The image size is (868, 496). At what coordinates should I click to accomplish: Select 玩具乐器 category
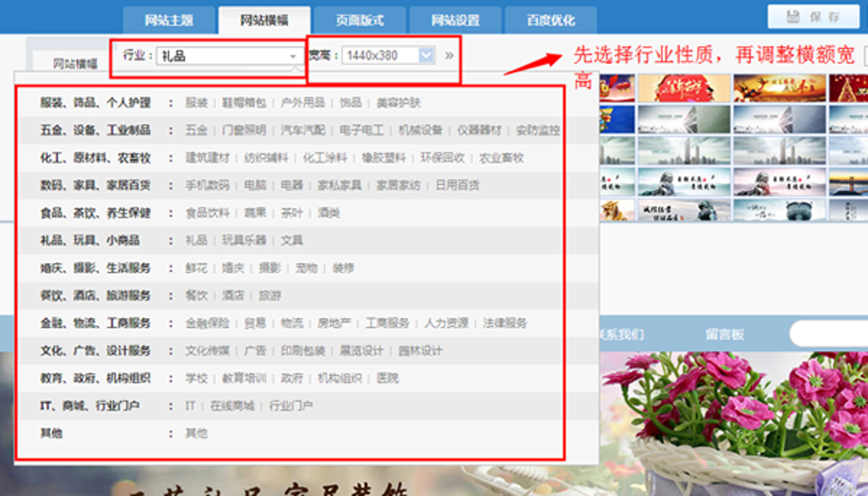click(244, 241)
